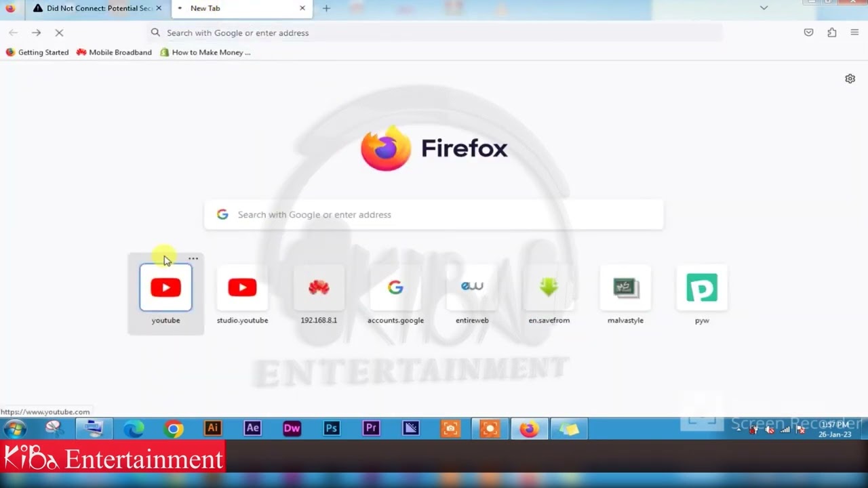Click the taskbar clock showing 1:57 PM
Viewport: 868px width, 488px height.
835,429
